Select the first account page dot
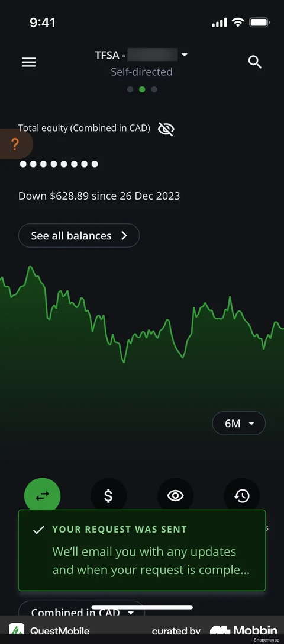Viewport: 284px width, 644px height. click(x=130, y=89)
